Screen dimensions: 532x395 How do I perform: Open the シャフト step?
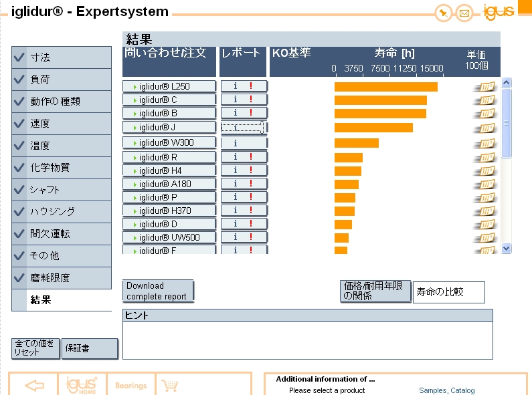[x=62, y=190]
